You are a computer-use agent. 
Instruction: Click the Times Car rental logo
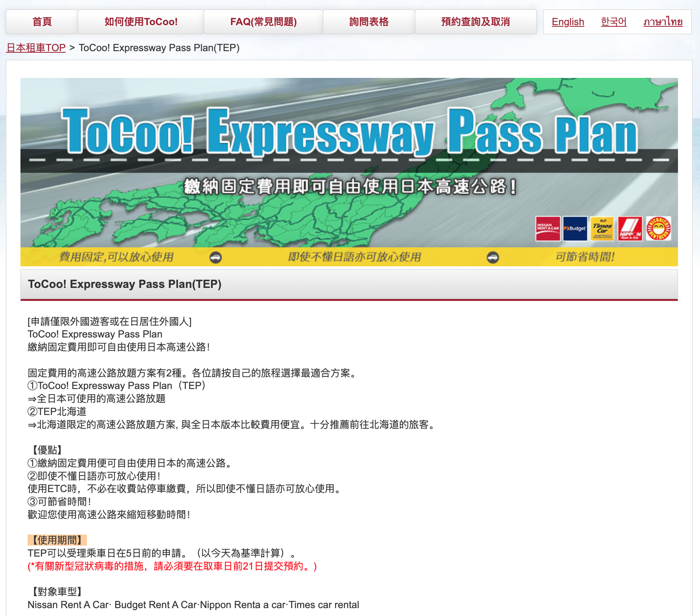tap(602, 229)
